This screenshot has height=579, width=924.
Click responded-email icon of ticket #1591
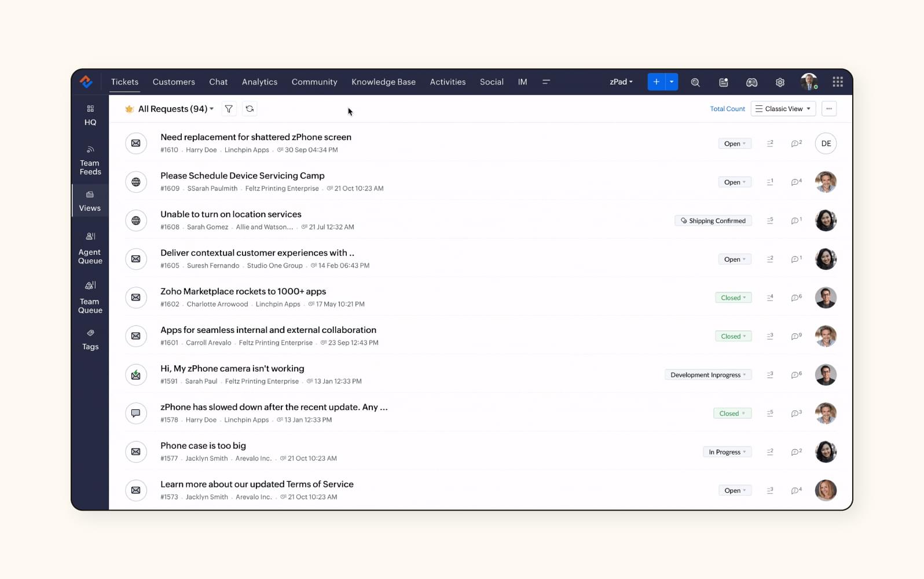[x=135, y=375]
